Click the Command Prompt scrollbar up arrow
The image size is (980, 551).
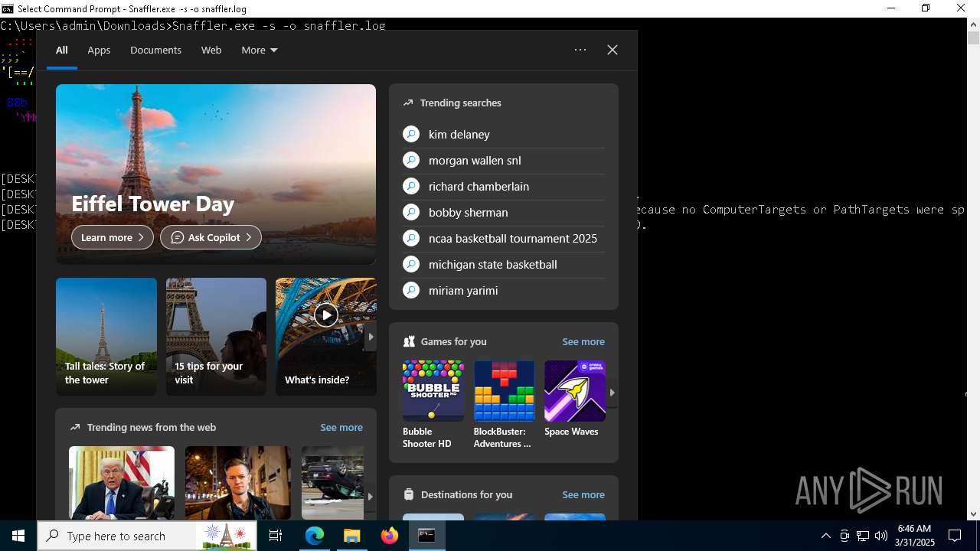point(973,24)
